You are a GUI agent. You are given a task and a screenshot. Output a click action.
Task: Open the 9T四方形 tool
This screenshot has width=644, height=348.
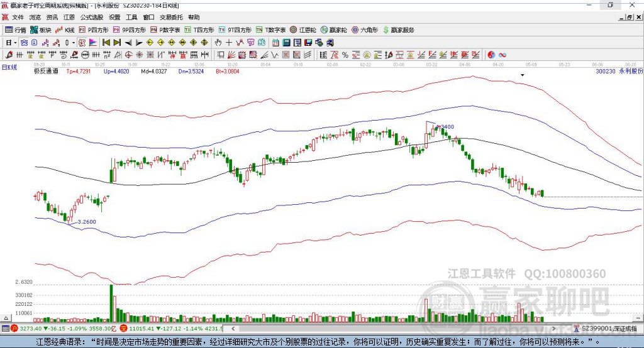coord(235,30)
